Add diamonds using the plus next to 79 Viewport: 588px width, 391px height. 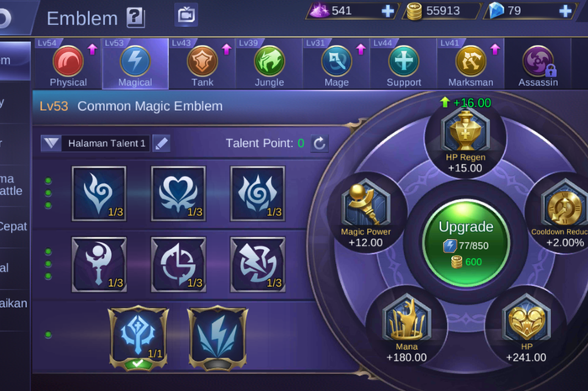click(x=565, y=11)
